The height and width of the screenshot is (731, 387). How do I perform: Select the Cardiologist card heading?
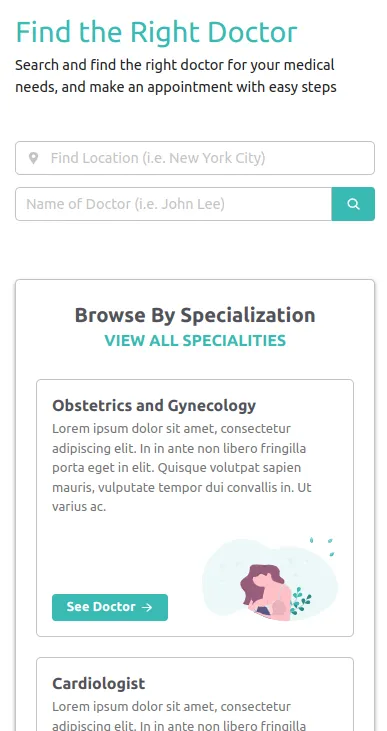point(98,683)
